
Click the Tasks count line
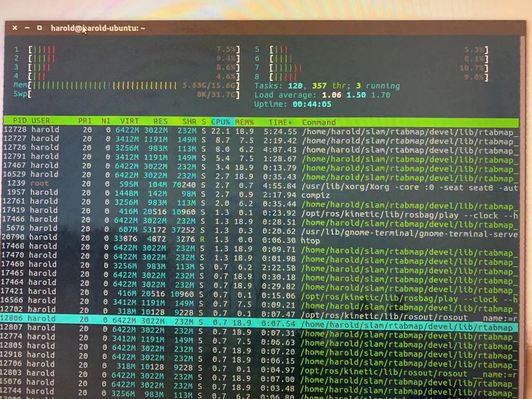point(327,86)
